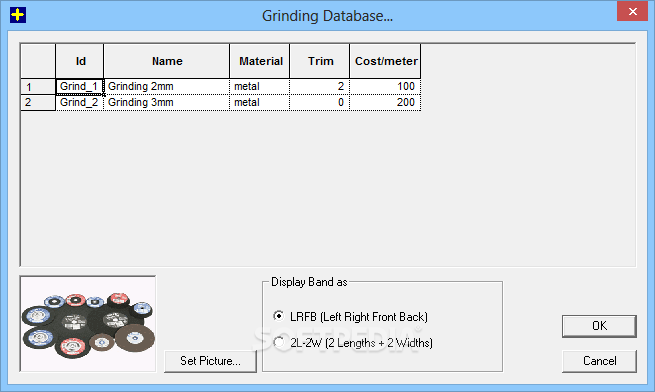The height and width of the screenshot is (392, 655).
Task: Select row header number 2
Action: [x=38, y=102]
